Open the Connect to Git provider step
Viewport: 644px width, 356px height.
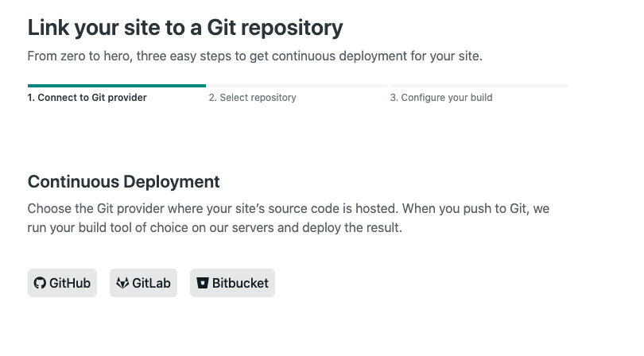tap(87, 98)
